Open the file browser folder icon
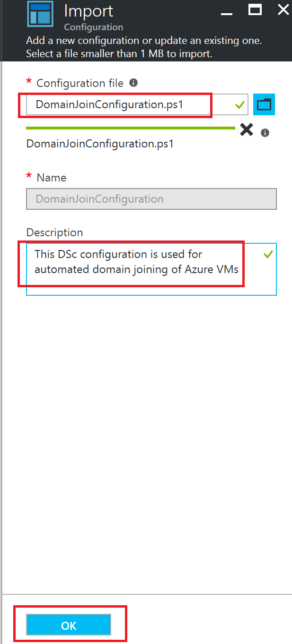This screenshot has height=644, width=292. click(x=264, y=104)
